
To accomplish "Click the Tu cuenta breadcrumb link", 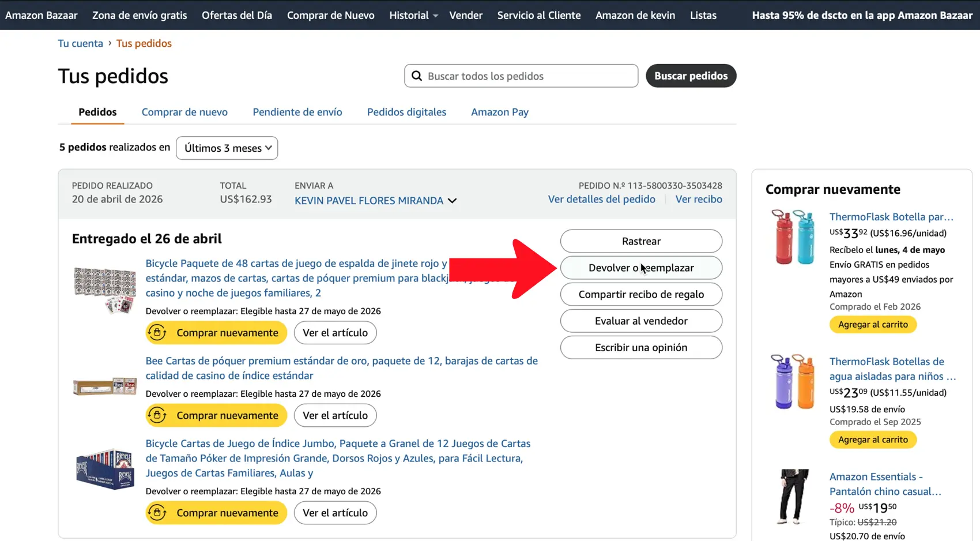I will (x=80, y=43).
